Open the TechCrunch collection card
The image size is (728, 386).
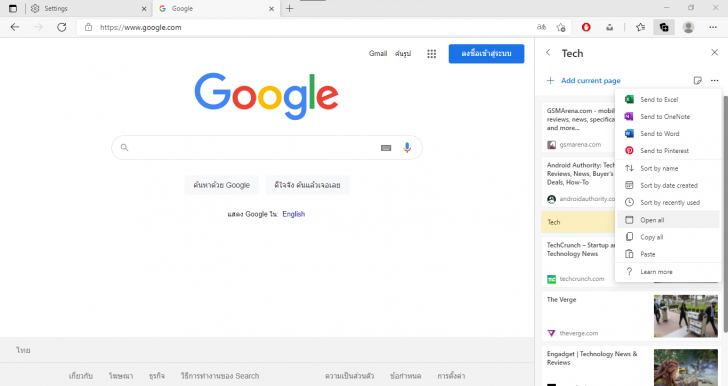coord(578,262)
